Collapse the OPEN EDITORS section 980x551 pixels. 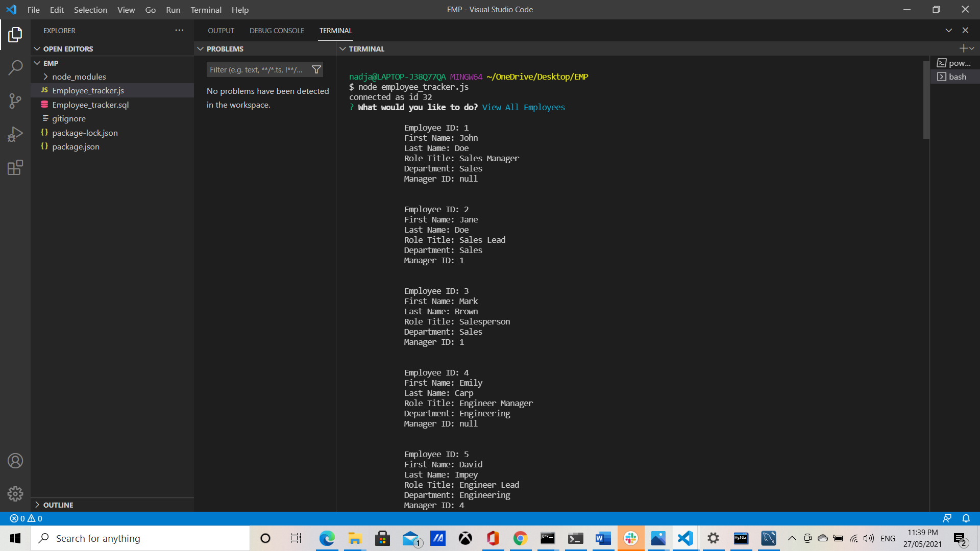68,48
